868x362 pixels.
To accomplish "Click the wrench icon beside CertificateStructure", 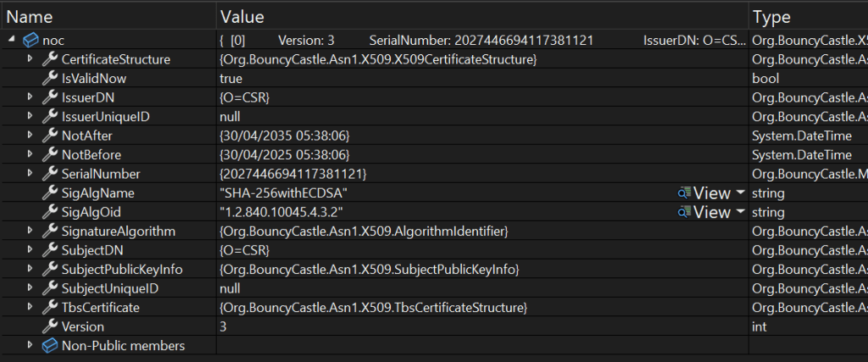I will pyautogui.click(x=50, y=59).
